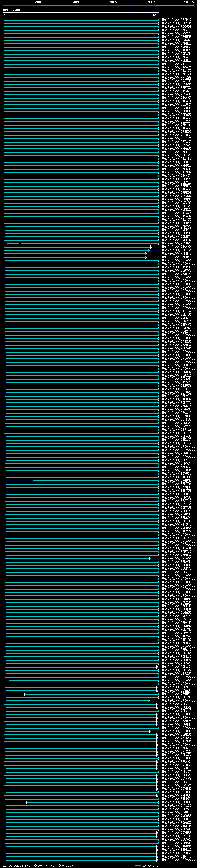Select the UniRef100_A8E590 label
197x868 pixels.
pos(176,348)
